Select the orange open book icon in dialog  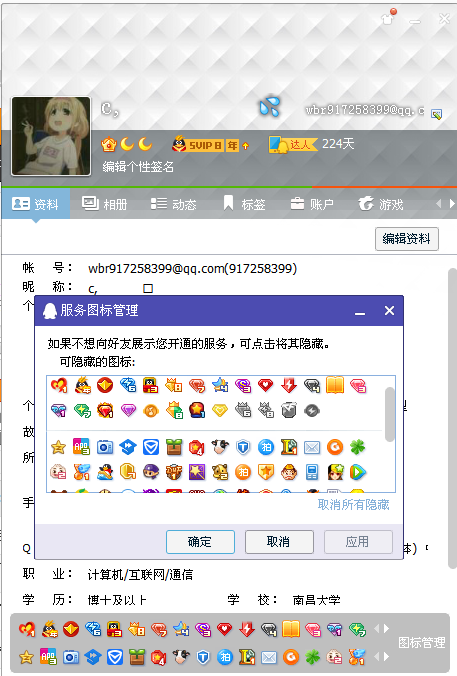(x=335, y=385)
